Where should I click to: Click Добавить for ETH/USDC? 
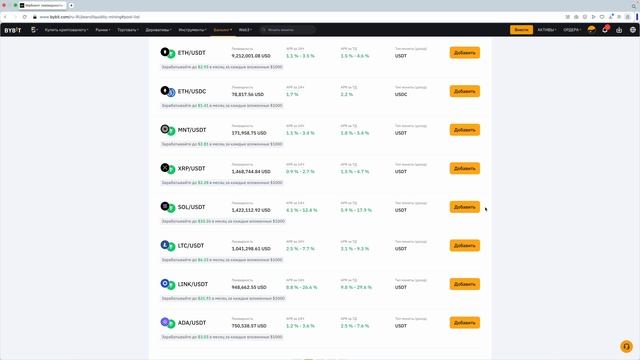465,91
